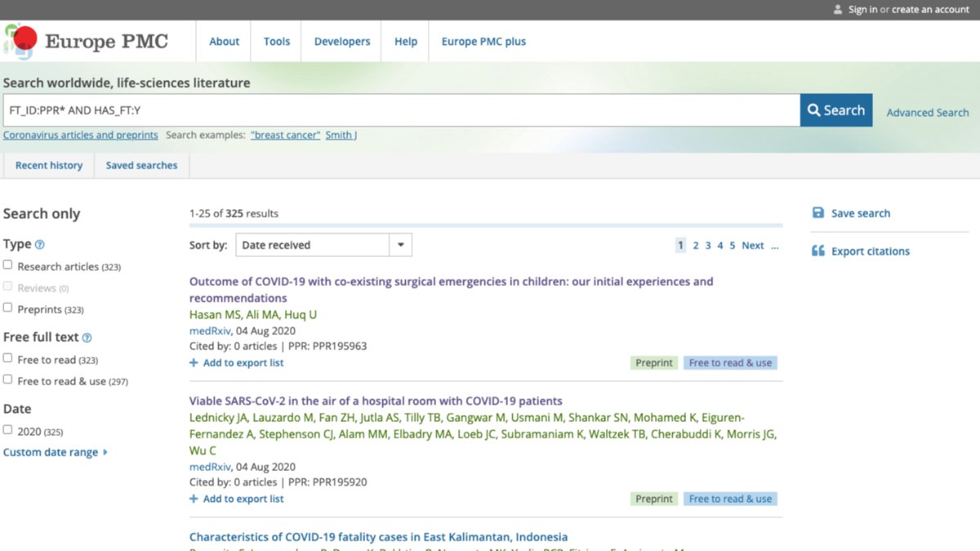Click the Type help question-mark icon

click(x=40, y=244)
